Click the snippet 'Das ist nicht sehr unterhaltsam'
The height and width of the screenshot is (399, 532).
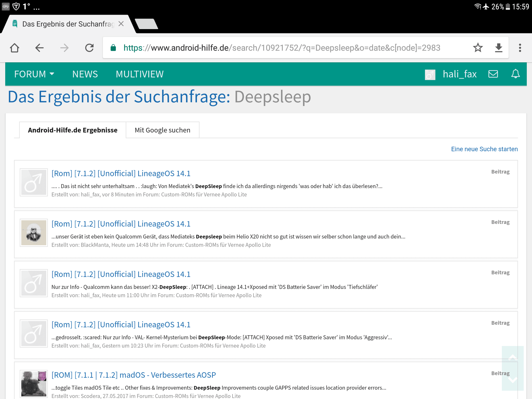point(217,186)
